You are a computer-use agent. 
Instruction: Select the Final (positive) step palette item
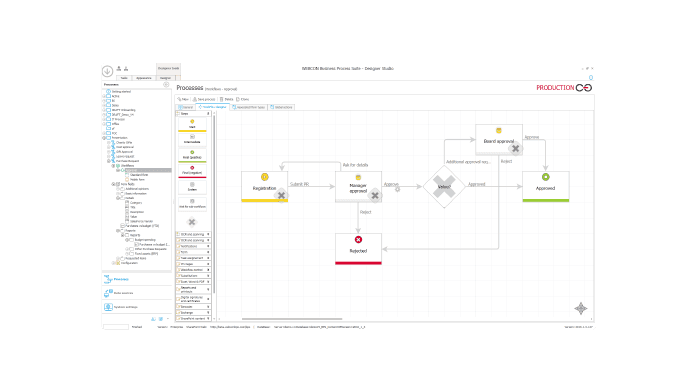tap(192, 155)
